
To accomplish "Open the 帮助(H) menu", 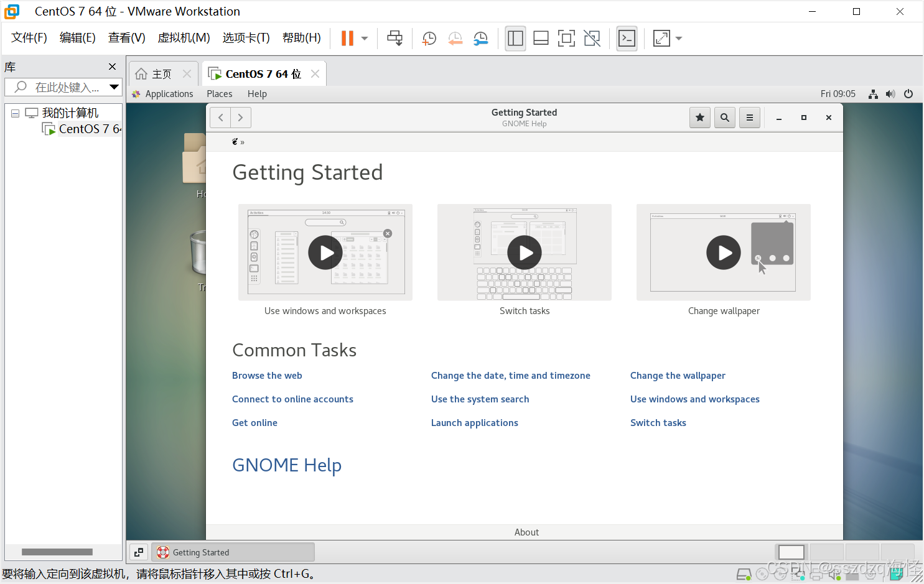I will (301, 38).
